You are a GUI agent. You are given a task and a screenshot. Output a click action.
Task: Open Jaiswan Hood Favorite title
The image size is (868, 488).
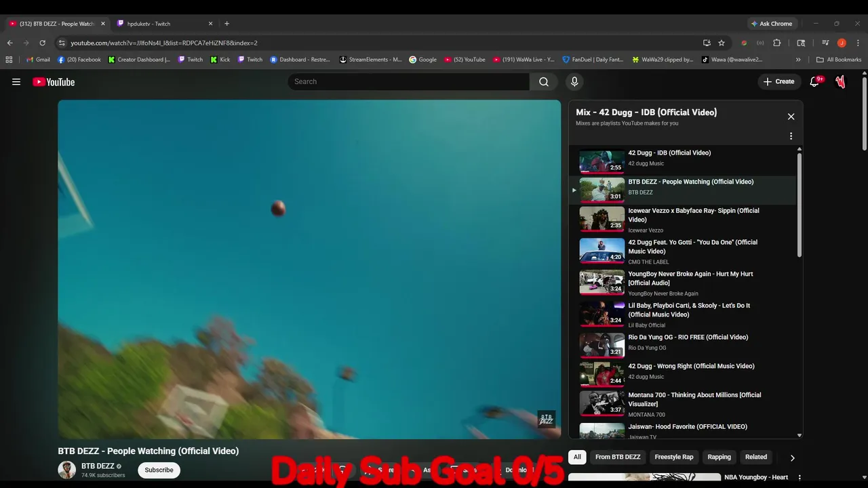click(688, 426)
